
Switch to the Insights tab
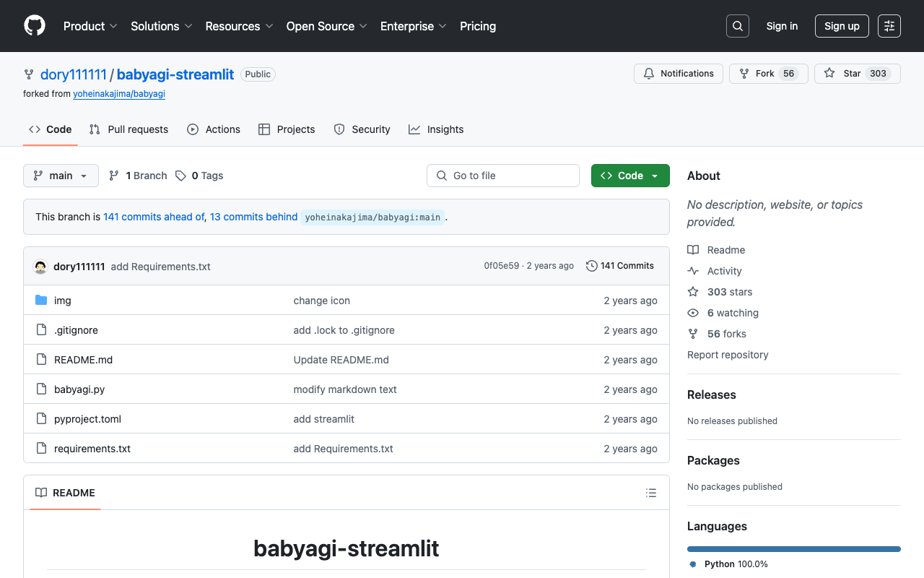(436, 129)
